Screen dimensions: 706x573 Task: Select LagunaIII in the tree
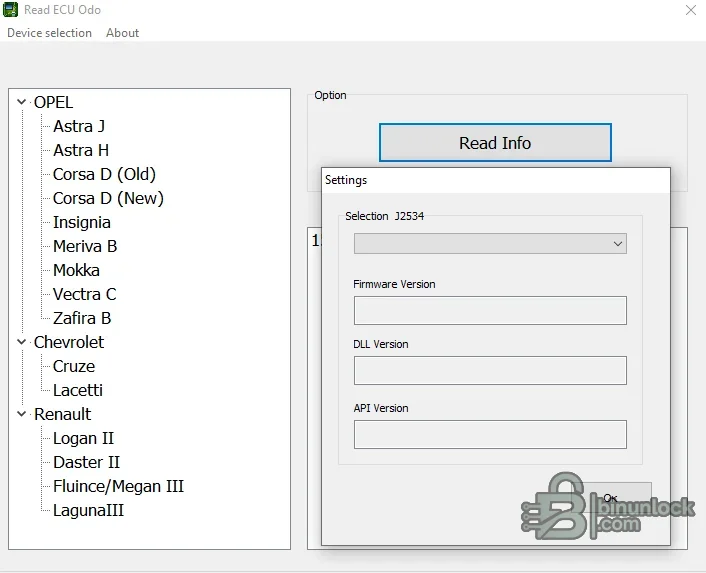pyautogui.click(x=88, y=510)
